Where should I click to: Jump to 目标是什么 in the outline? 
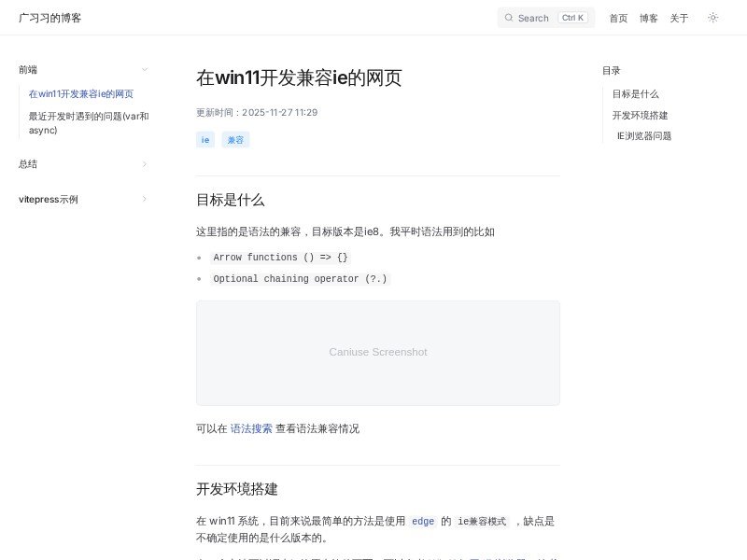[x=635, y=94]
